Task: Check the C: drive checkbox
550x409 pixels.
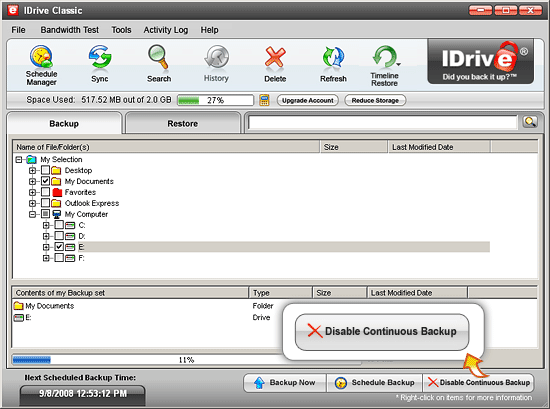Action: click(59, 225)
